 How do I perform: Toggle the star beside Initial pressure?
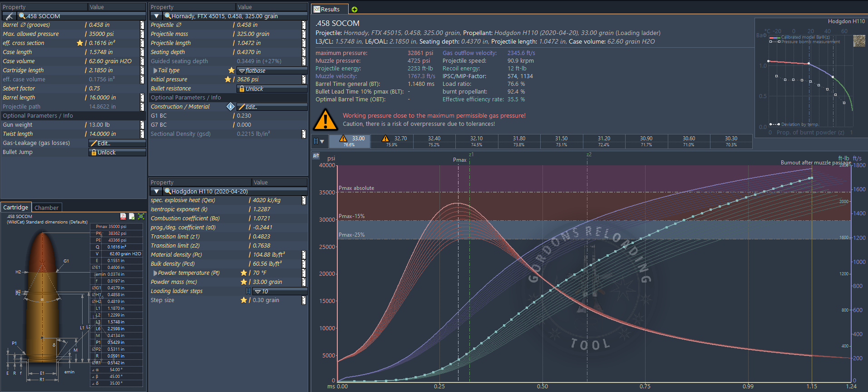pyautogui.click(x=228, y=79)
